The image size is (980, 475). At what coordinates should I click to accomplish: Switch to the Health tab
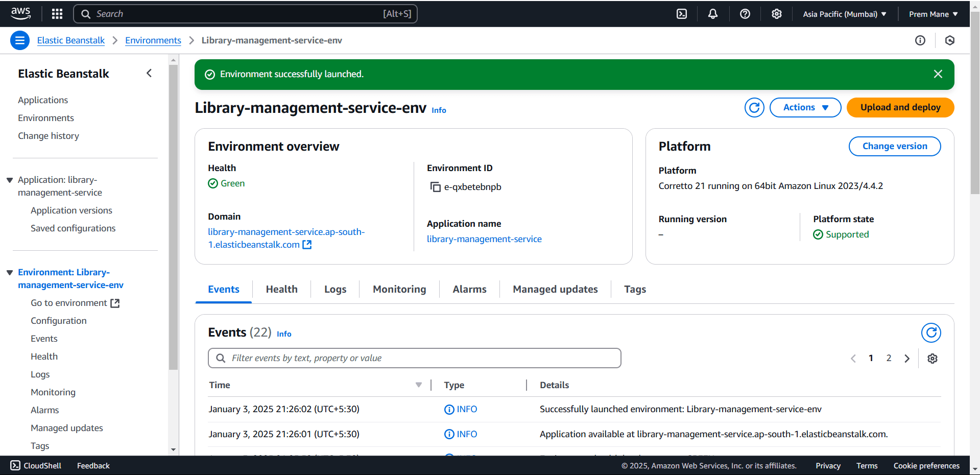(281, 289)
